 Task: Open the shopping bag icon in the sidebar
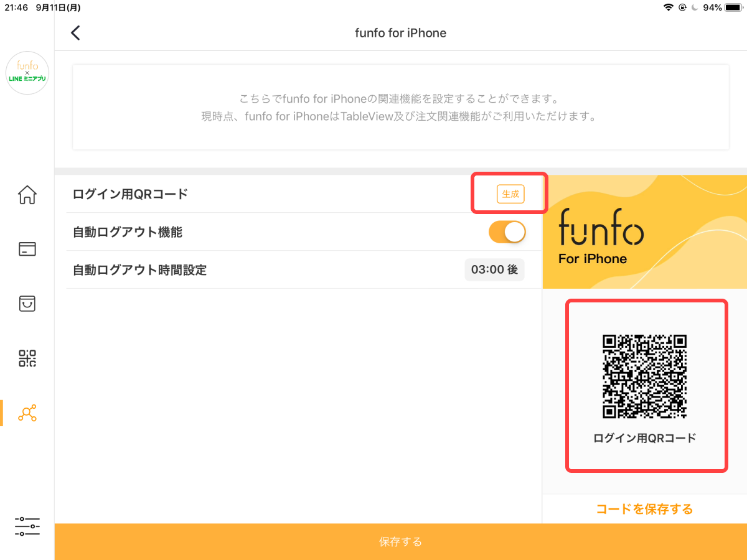click(27, 303)
